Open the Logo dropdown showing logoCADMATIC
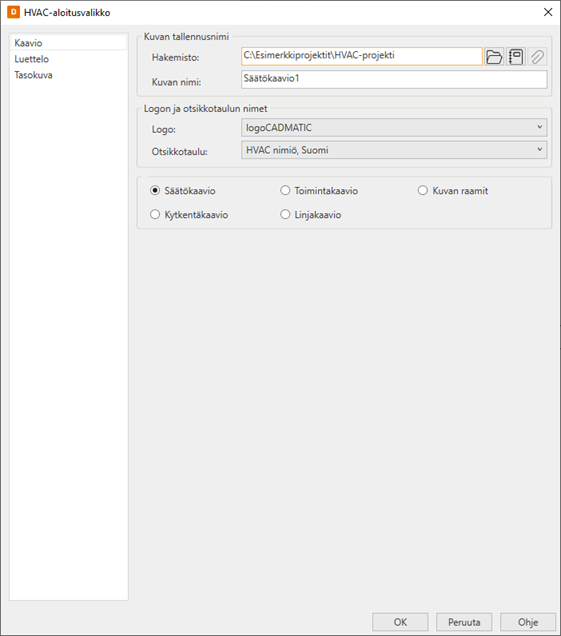 394,127
